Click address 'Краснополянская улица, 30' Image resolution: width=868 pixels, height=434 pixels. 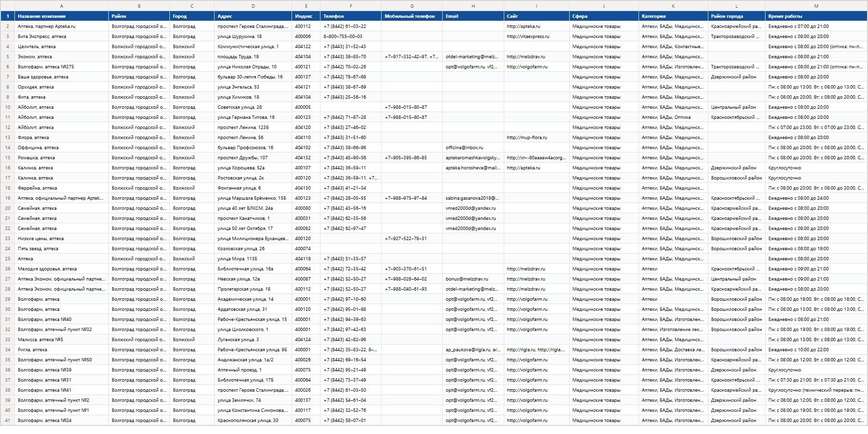coord(253,421)
